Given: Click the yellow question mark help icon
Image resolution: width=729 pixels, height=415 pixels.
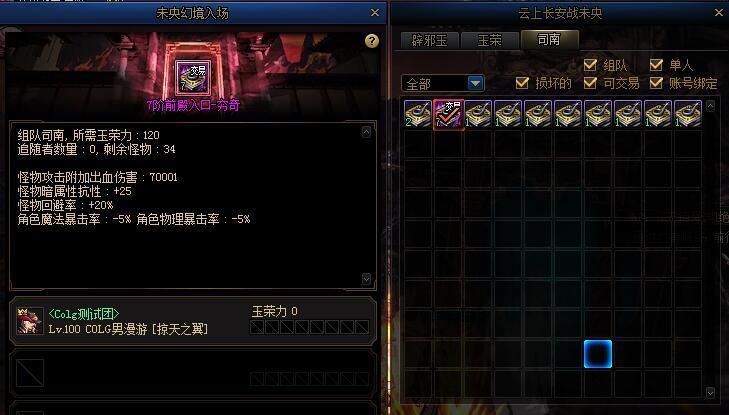Looking at the screenshot, I should click(x=371, y=41).
